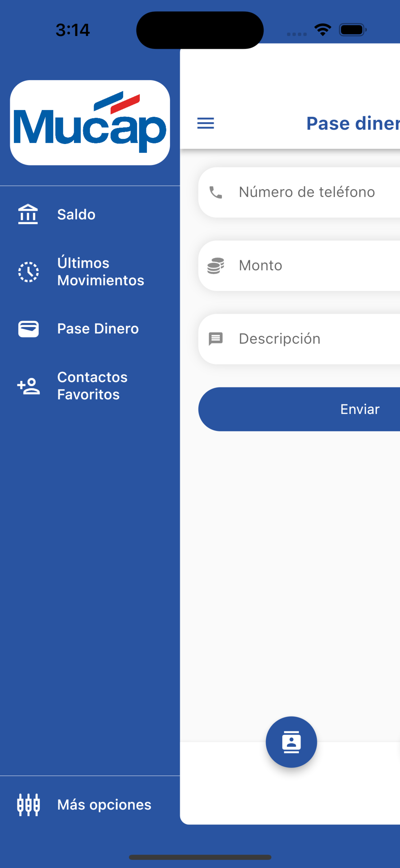Open Últimos Movimientos
400x868 pixels.
pyautogui.click(x=90, y=272)
